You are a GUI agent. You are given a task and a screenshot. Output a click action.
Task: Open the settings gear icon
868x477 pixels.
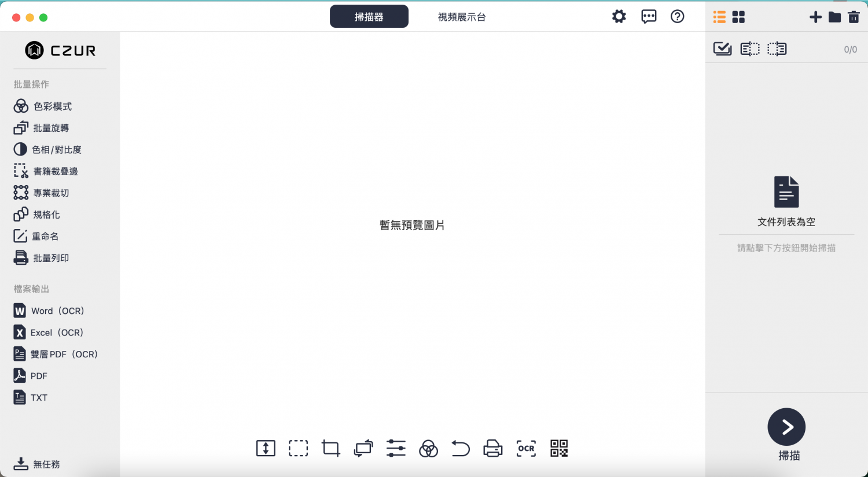(x=619, y=16)
